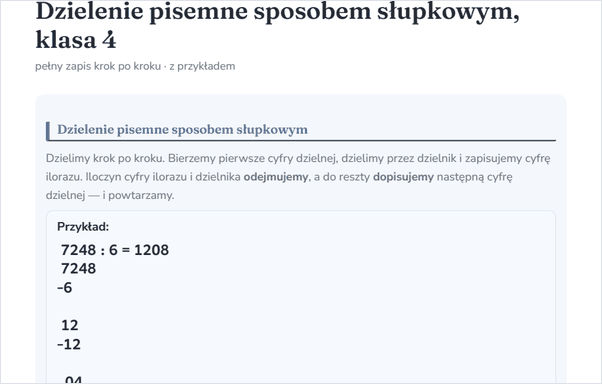The image size is (602, 384).
Task: Click the blue section heading "Dzielenie pisemne sposobem słupkowym"
Action: coord(182,130)
